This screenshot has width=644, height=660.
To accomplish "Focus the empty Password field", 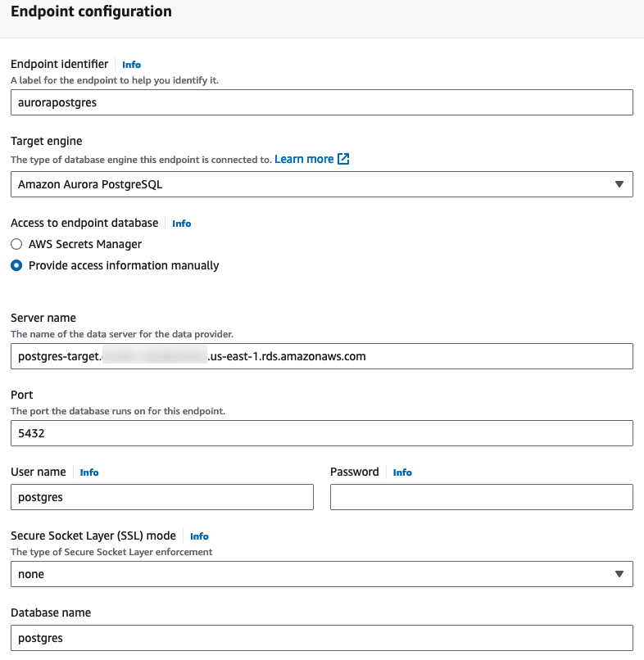I will 481,497.
